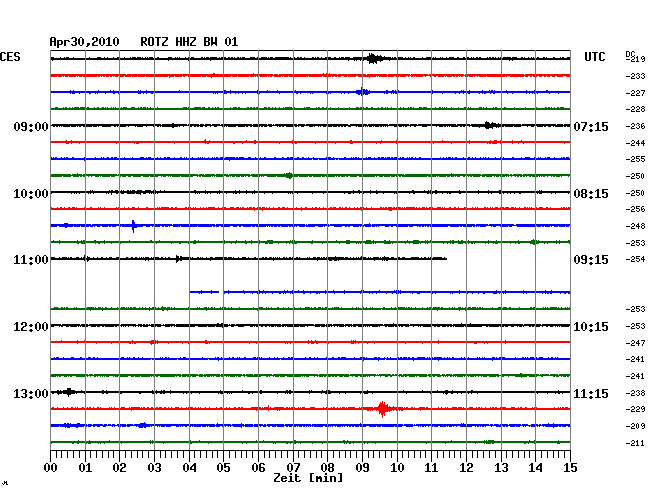The width and height of the screenshot is (650, 494).
Task: Select the DC value -254
Action: [635, 259]
